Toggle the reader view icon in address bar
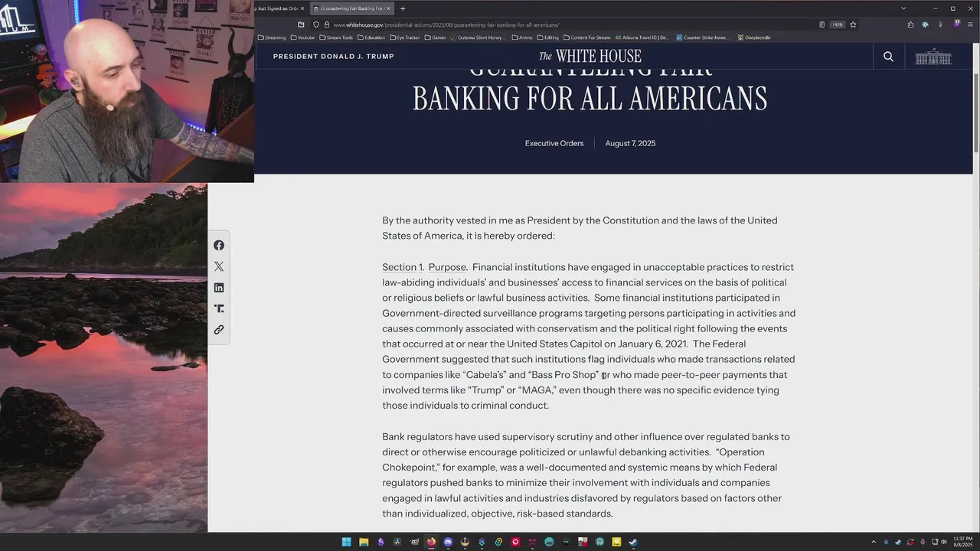 tap(822, 24)
